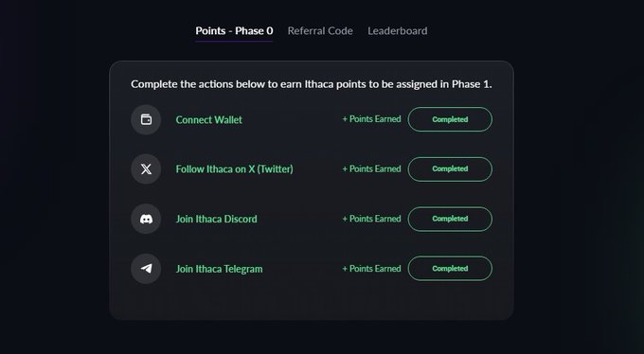Open the Points - Phase 0 tab

click(234, 31)
